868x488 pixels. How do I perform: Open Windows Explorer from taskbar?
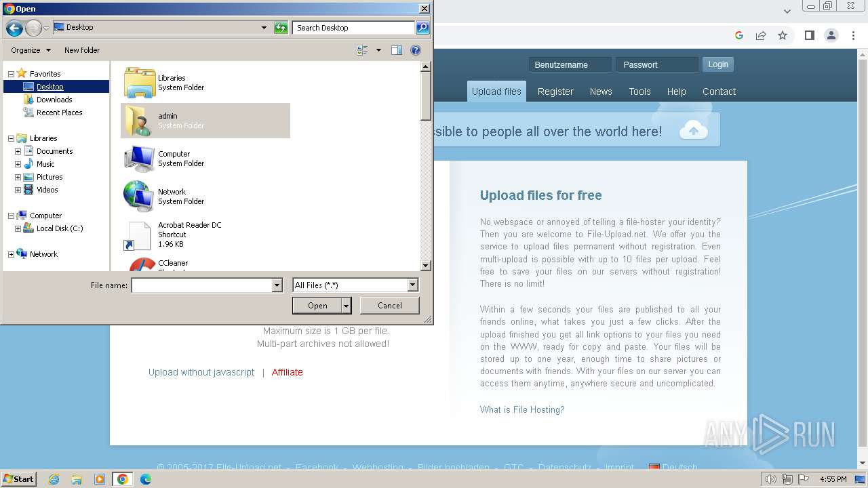[77, 479]
